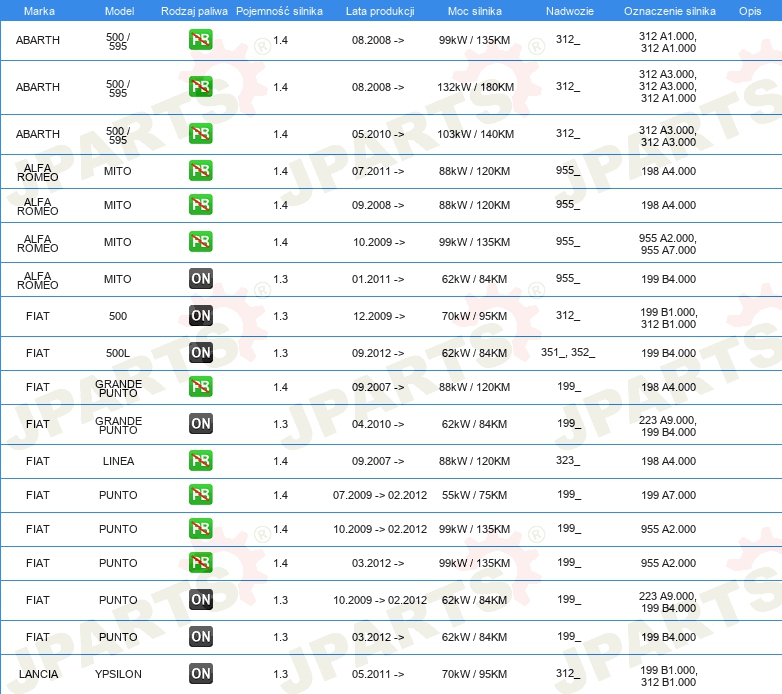This screenshot has height=694, width=782.
Task: Click the PB icon for the Abarth 180KM row
Action: pyautogui.click(x=200, y=87)
